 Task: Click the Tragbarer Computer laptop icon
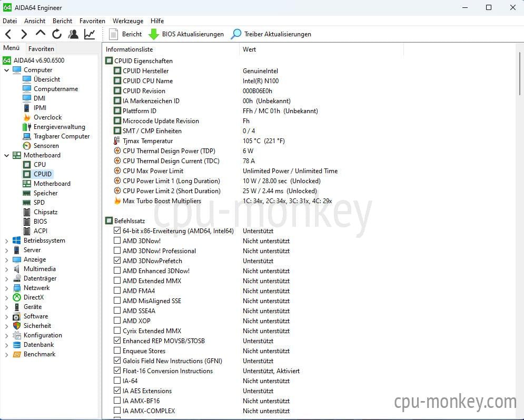[x=27, y=136]
